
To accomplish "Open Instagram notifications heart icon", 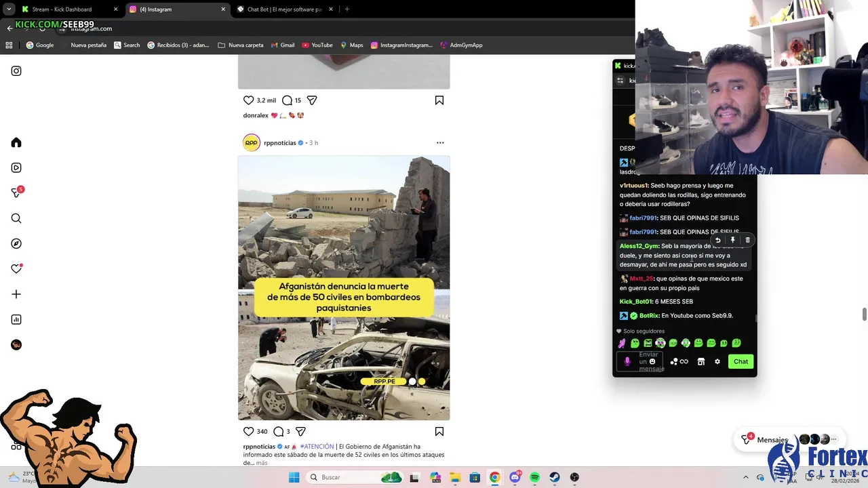I will 16,269.
